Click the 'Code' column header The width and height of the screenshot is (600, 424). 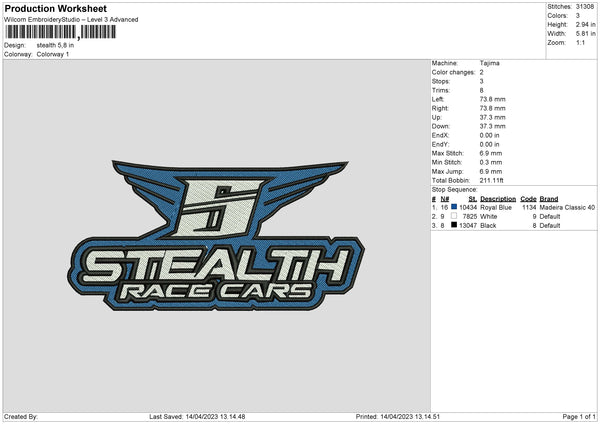[x=528, y=199]
